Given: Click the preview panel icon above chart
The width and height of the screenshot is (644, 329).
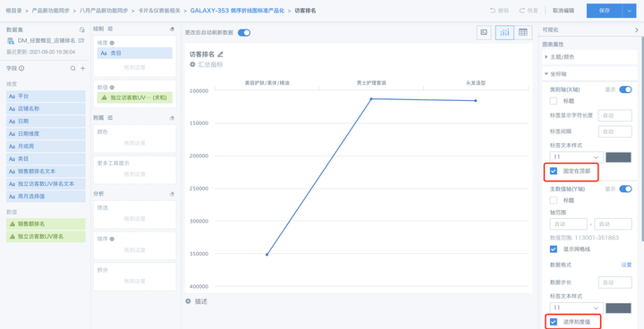Looking at the screenshot, I should pyautogui.click(x=484, y=32).
